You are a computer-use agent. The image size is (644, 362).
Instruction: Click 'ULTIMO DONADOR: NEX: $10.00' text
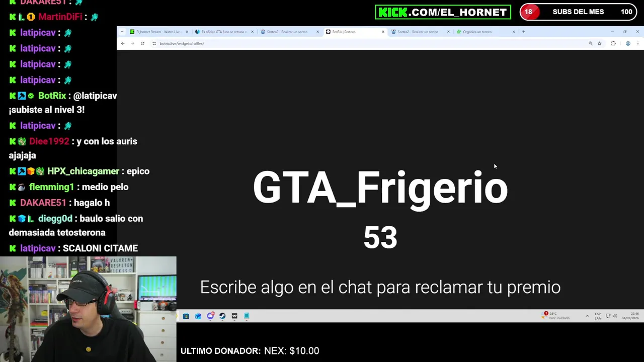click(x=250, y=351)
